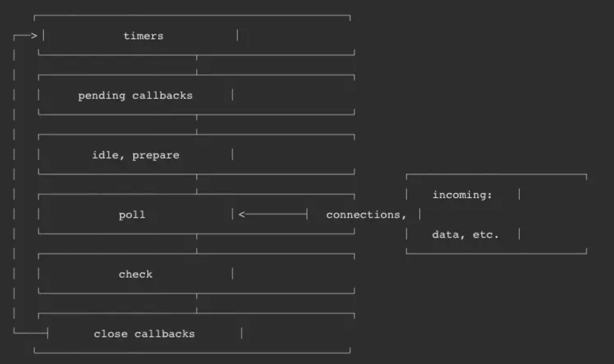Click the vertical loop line left of poll

(15, 215)
